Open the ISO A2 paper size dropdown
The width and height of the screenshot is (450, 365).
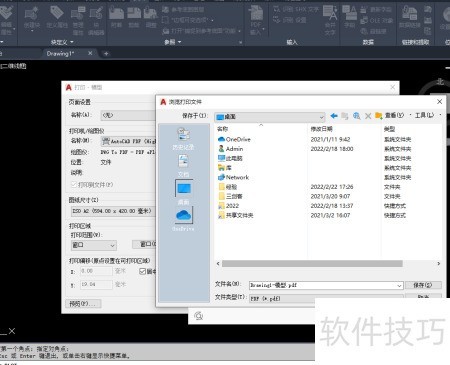pos(113,211)
